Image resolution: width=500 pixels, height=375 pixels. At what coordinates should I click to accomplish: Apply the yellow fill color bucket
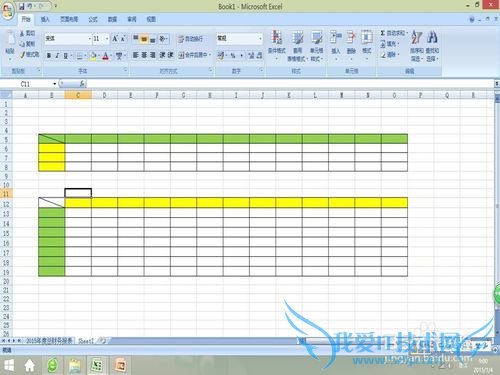(x=93, y=56)
